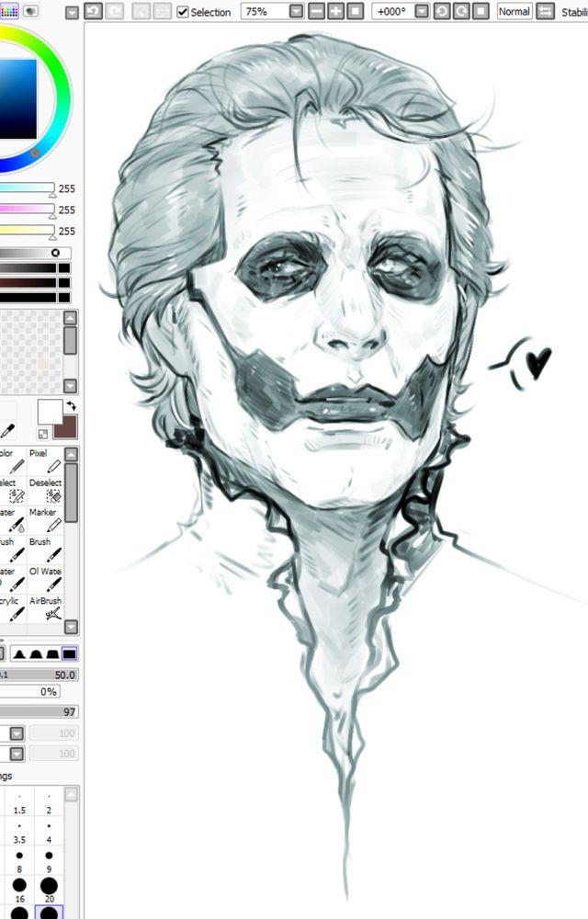
Task: Choose brush size 16 preset
Action: 19,891
